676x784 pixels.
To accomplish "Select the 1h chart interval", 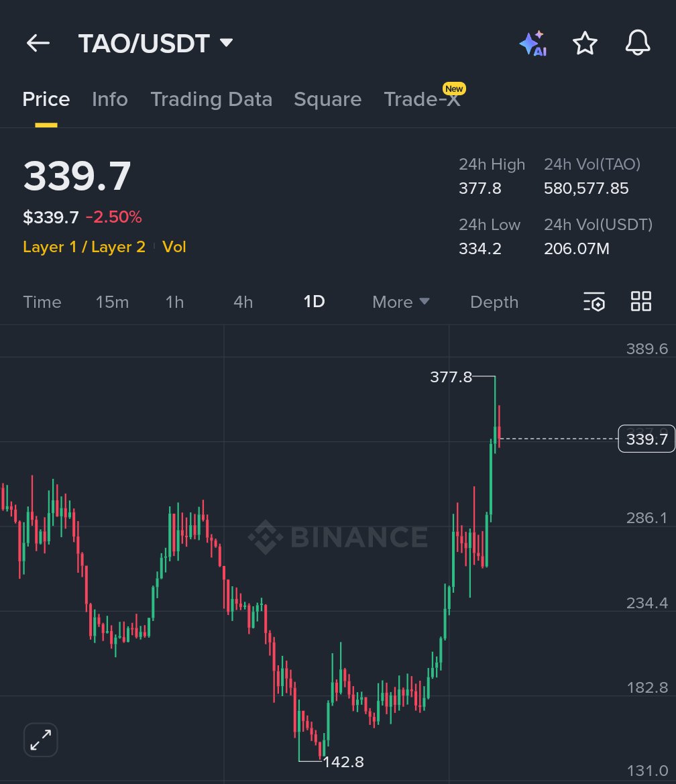I will [174, 302].
